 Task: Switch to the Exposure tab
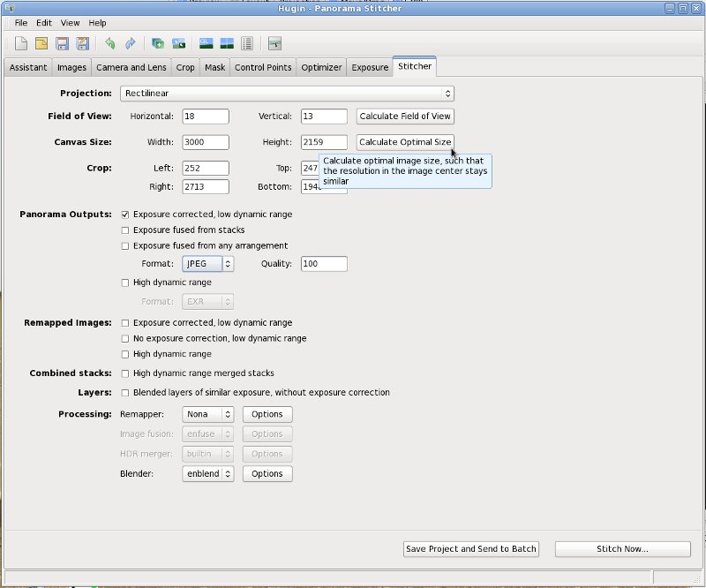click(370, 67)
